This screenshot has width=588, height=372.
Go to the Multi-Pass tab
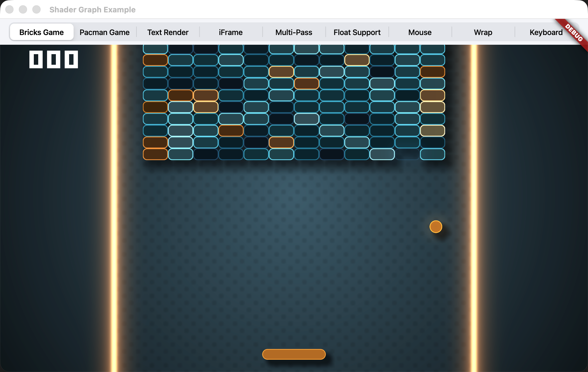click(x=294, y=32)
